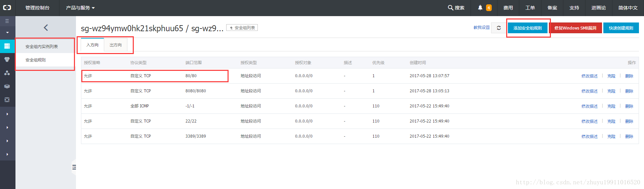Click 删除 for the 80/80 rule
This screenshot has width=644, height=189.
point(629,76)
